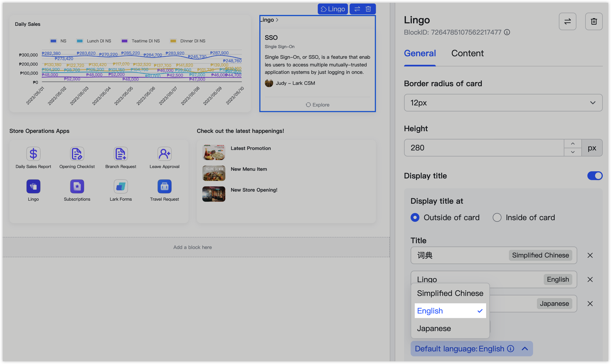Open the Leave Approval app icon
Screen dimensions: 611x364
(x=164, y=154)
